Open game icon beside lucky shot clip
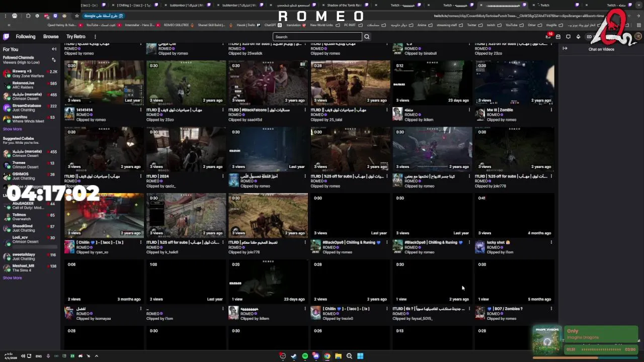Viewport: 644px width, 362px height. [x=480, y=246]
